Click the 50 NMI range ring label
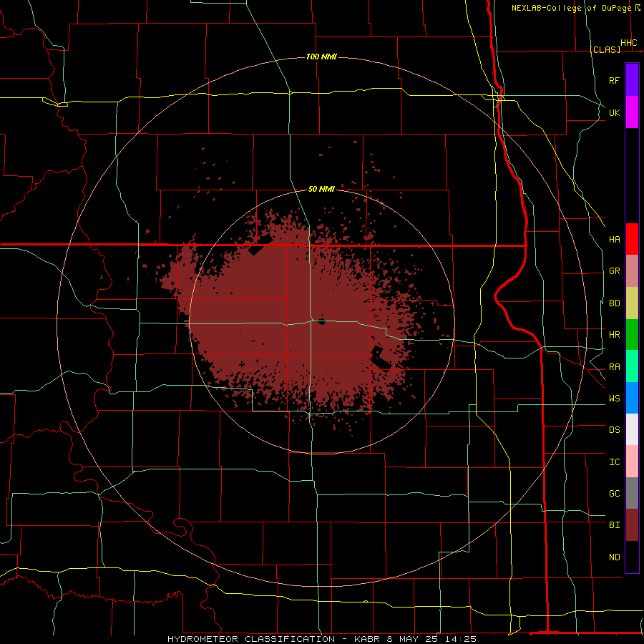Viewport: 644px width, 644px height. pyautogui.click(x=321, y=190)
